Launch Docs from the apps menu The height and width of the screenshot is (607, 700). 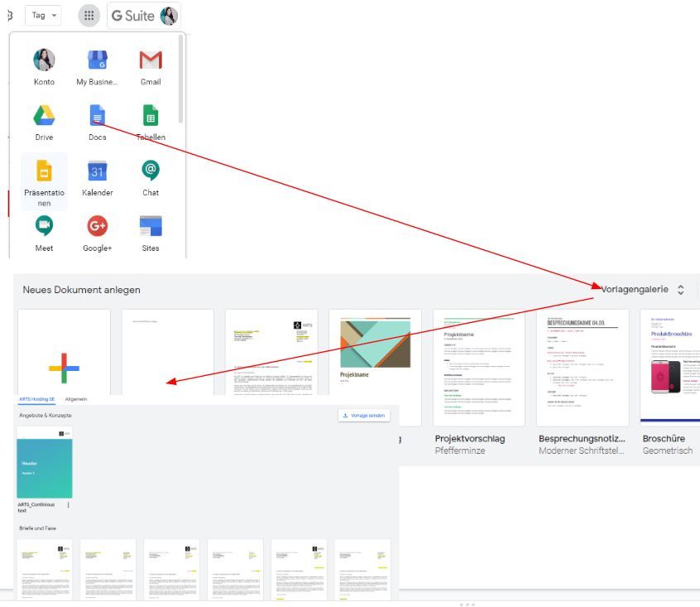click(98, 123)
